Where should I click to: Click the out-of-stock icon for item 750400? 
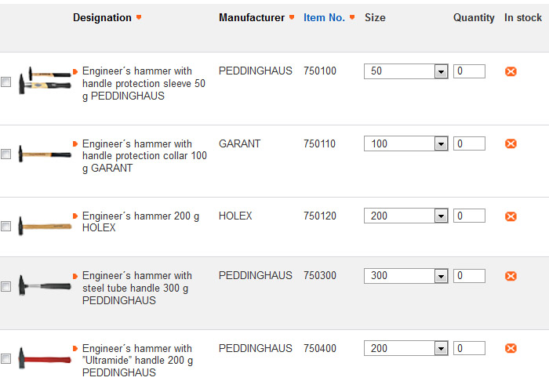pos(511,348)
